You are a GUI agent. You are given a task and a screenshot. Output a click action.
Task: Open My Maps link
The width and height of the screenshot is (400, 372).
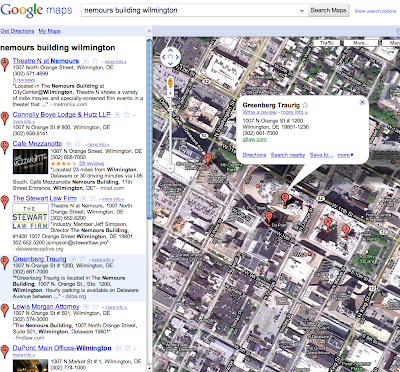tap(49, 31)
